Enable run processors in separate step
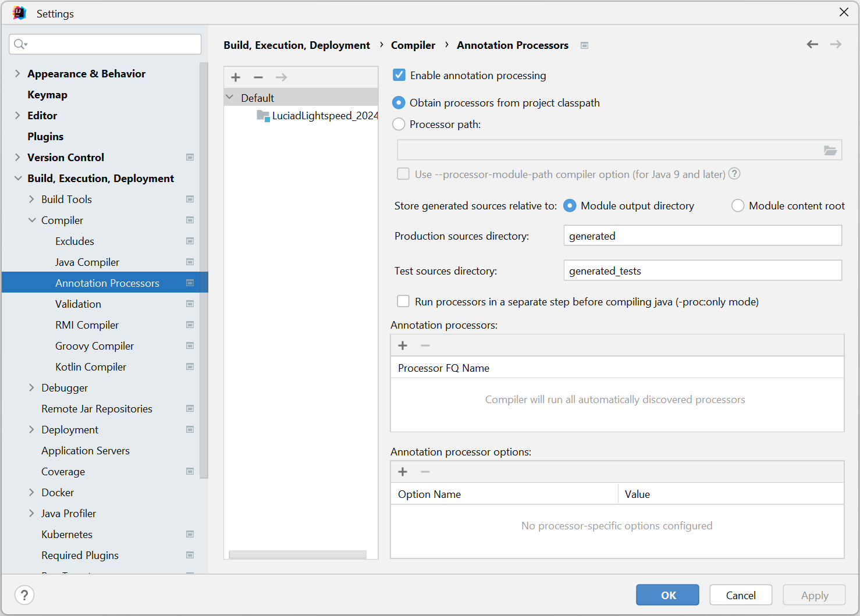Screen dimensions: 860x616 [x=403, y=301]
